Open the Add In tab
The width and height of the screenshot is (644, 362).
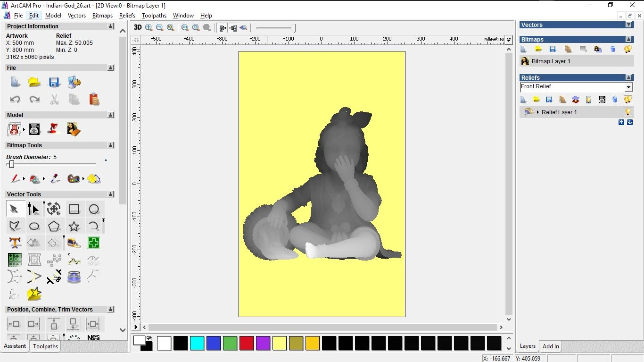coord(551,346)
